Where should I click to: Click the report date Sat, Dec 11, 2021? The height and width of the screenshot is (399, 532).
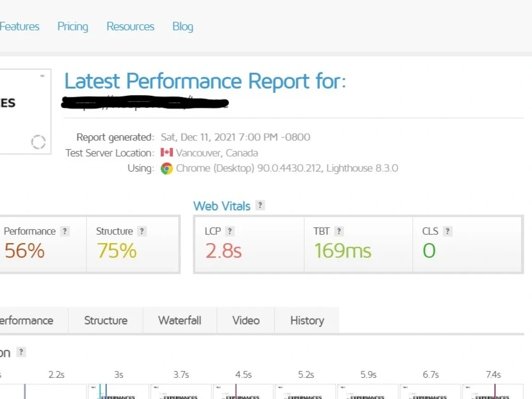click(235, 137)
